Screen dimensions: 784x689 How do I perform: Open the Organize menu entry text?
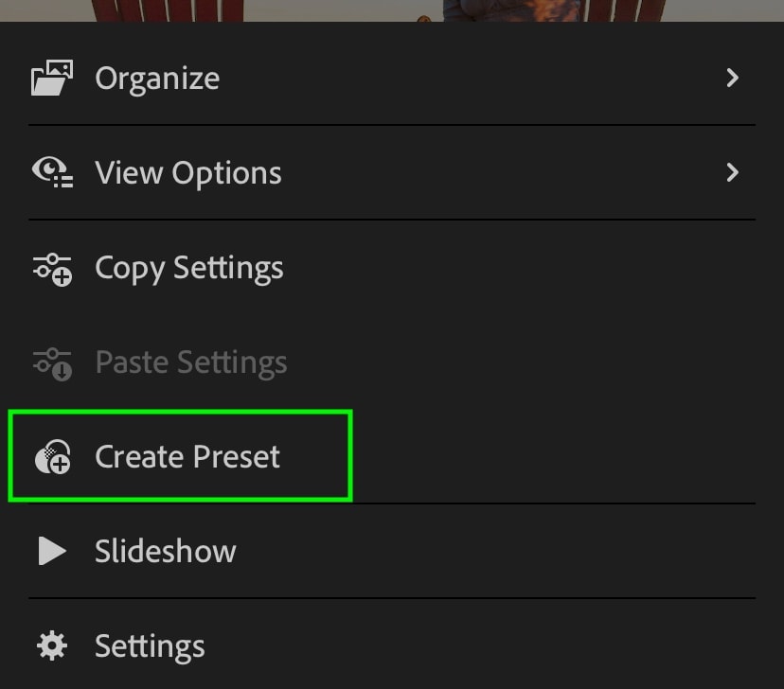[x=157, y=79]
